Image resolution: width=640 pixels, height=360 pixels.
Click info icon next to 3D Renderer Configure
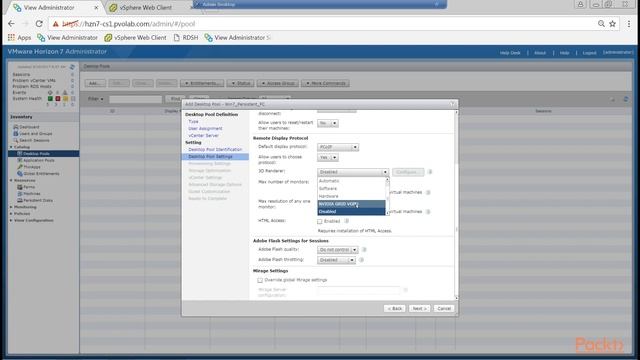(430, 172)
